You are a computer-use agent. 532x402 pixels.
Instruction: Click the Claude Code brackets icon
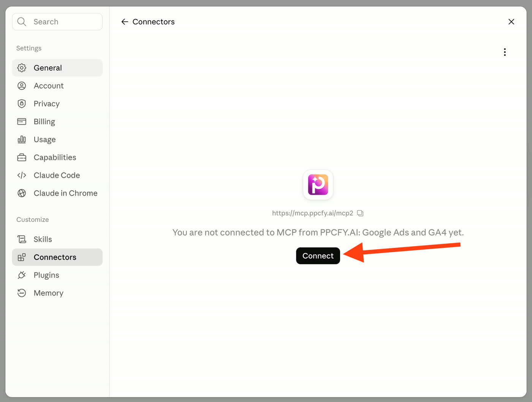coord(22,175)
